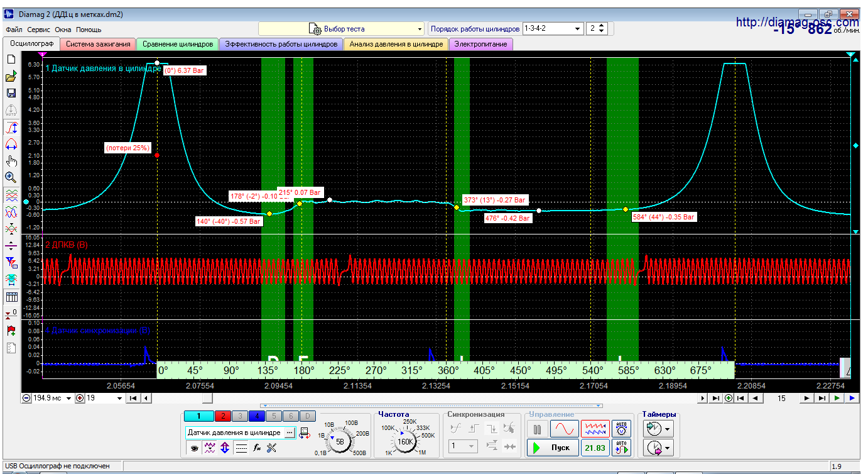The image size is (868, 474).
Task: Click the dotted crossed waveforms icon
Action: [11, 228]
